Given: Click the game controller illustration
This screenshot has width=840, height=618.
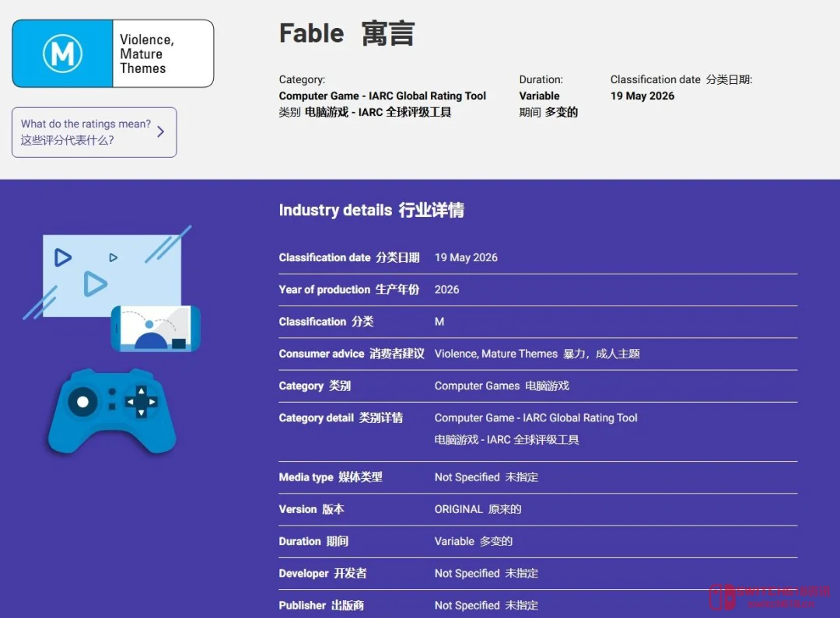Looking at the screenshot, I should (x=112, y=410).
